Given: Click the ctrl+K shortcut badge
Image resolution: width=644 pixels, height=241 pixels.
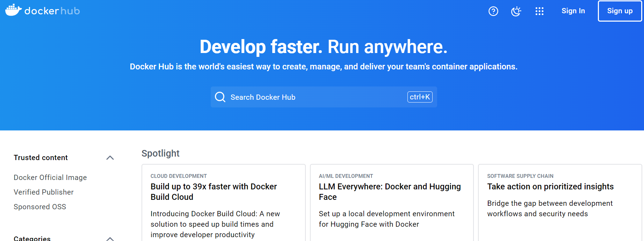Looking at the screenshot, I should tap(420, 97).
